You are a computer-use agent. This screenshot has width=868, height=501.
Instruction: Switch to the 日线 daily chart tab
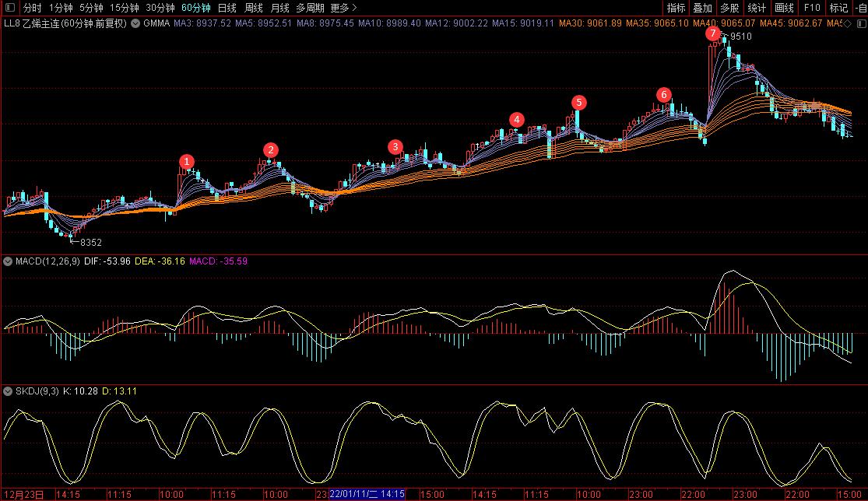pos(227,8)
